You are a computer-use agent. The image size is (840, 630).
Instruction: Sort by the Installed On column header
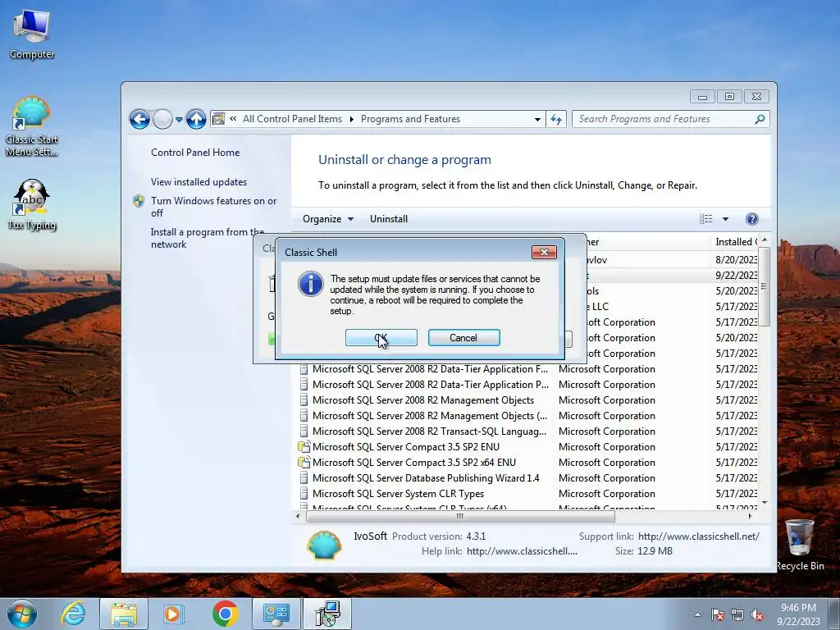pos(736,242)
